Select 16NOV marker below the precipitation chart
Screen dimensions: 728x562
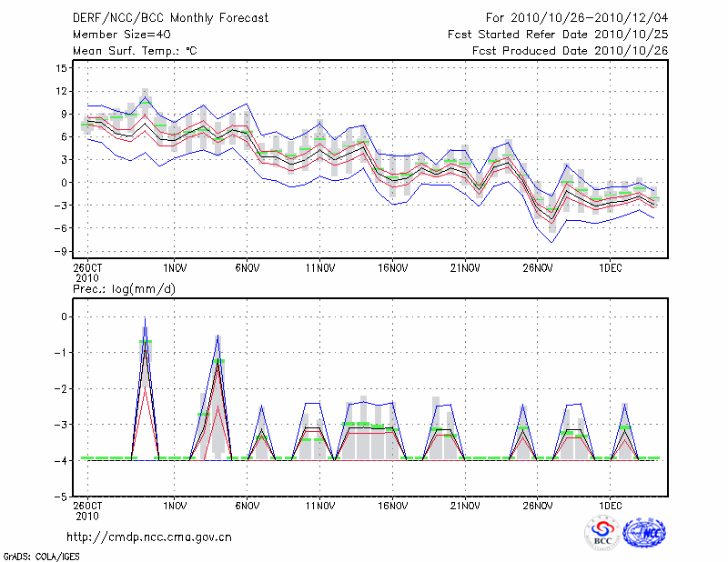[x=392, y=505]
